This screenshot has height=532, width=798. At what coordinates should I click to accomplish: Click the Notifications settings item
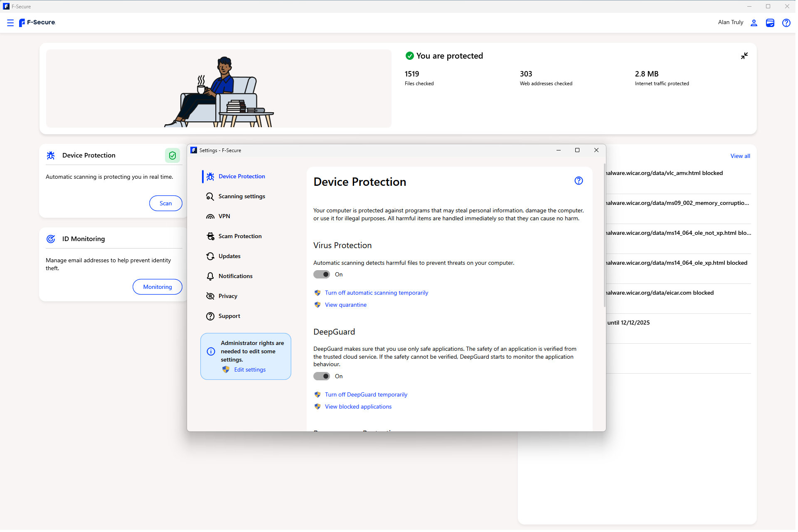click(235, 276)
